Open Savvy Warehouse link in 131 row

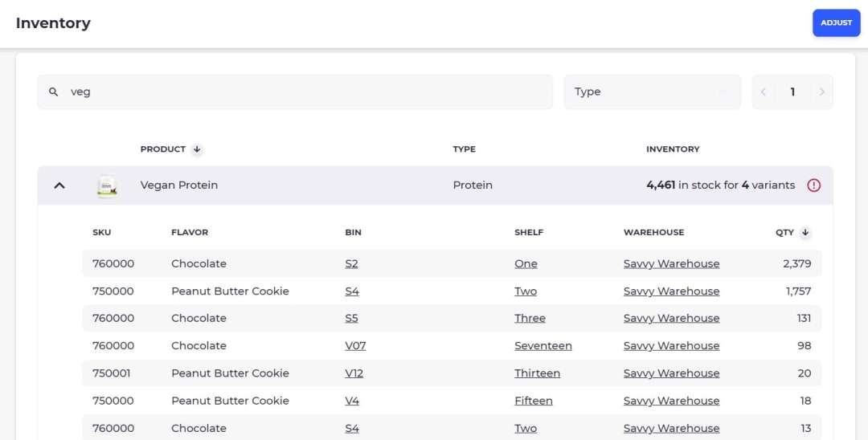tap(671, 319)
